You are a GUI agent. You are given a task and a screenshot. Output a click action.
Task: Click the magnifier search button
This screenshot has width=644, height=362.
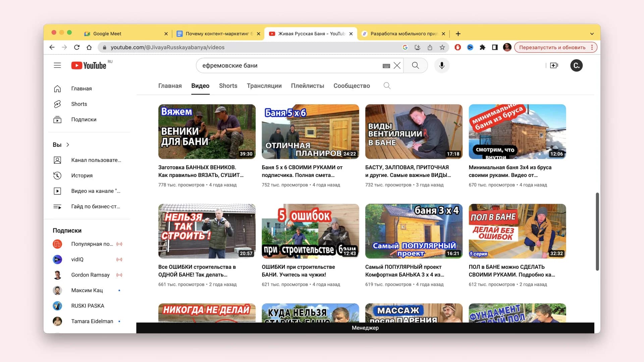pos(415,65)
